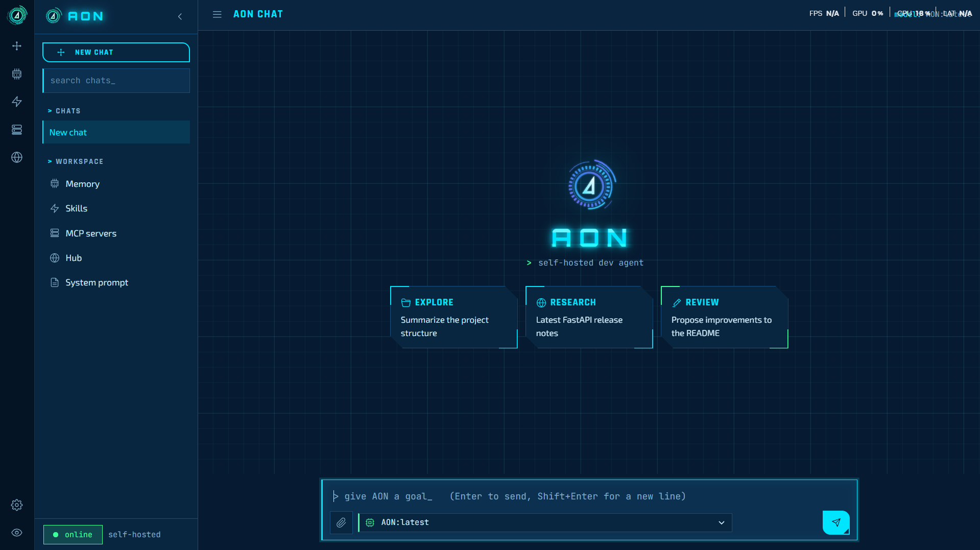Attach a file with the paperclip icon
This screenshot has width=980, height=550.
pyautogui.click(x=341, y=522)
